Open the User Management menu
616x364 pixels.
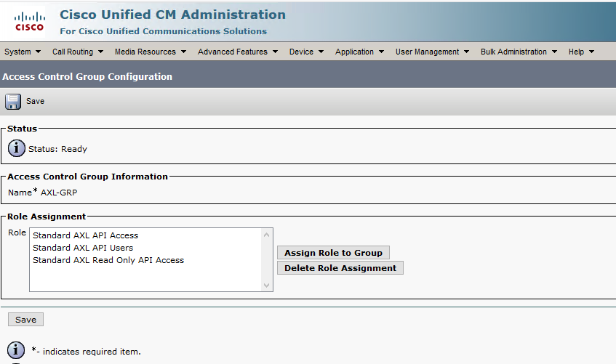pos(432,52)
